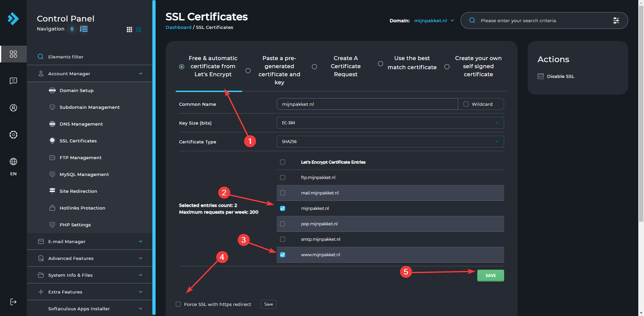The height and width of the screenshot is (316, 644).
Task: Uncheck the mijnpakket.nl entry checkbox
Action: pos(283,209)
